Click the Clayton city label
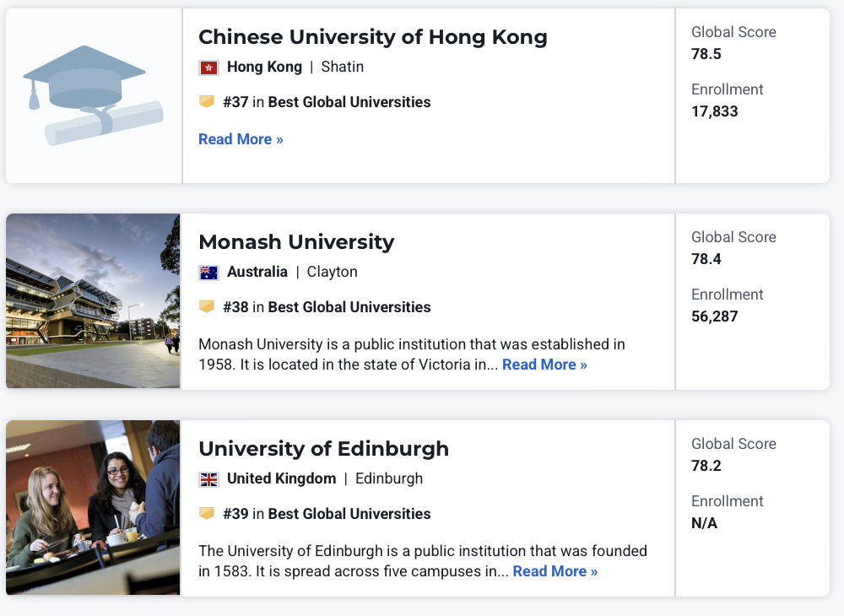Screen dimensions: 844x616 coord(332,273)
